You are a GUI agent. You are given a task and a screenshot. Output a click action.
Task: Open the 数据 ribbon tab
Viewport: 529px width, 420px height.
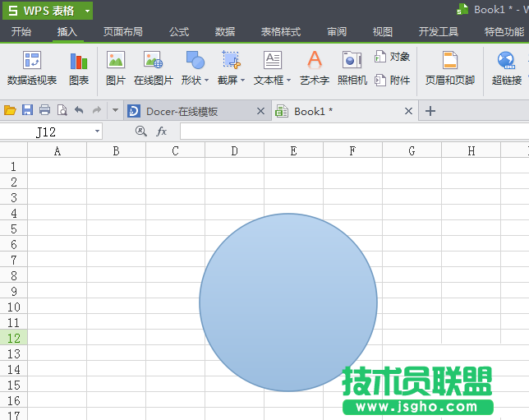pyautogui.click(x=225, y=32)
